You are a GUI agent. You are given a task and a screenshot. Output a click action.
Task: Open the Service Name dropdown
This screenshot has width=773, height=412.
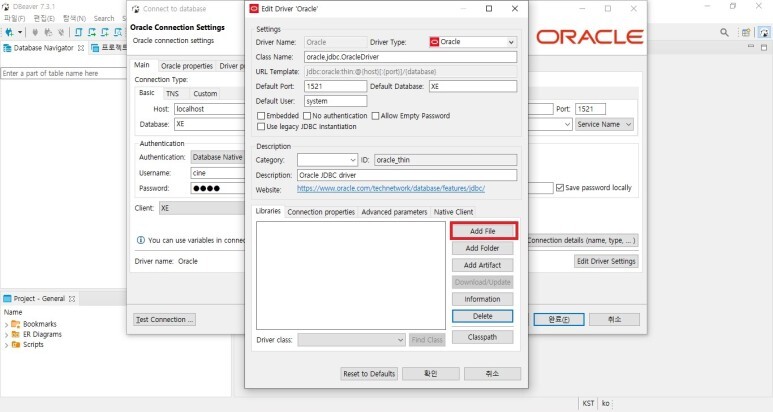(x=604, y=125)
